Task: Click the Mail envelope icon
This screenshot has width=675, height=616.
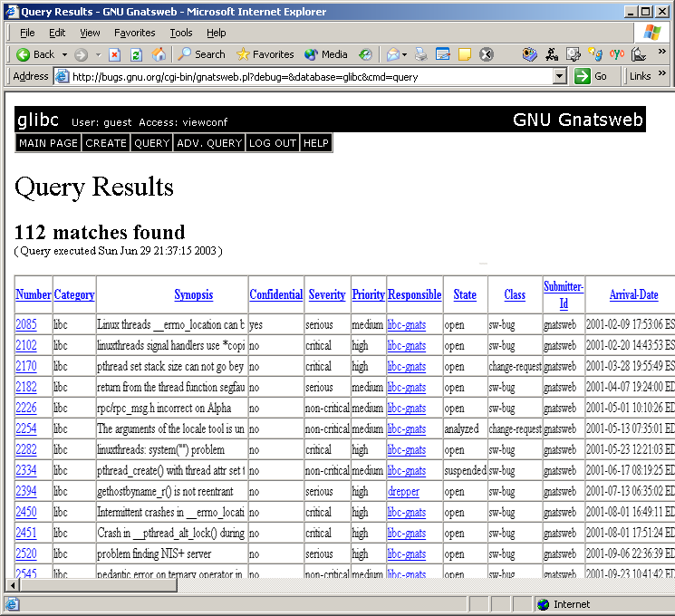Action: (392, 54)
